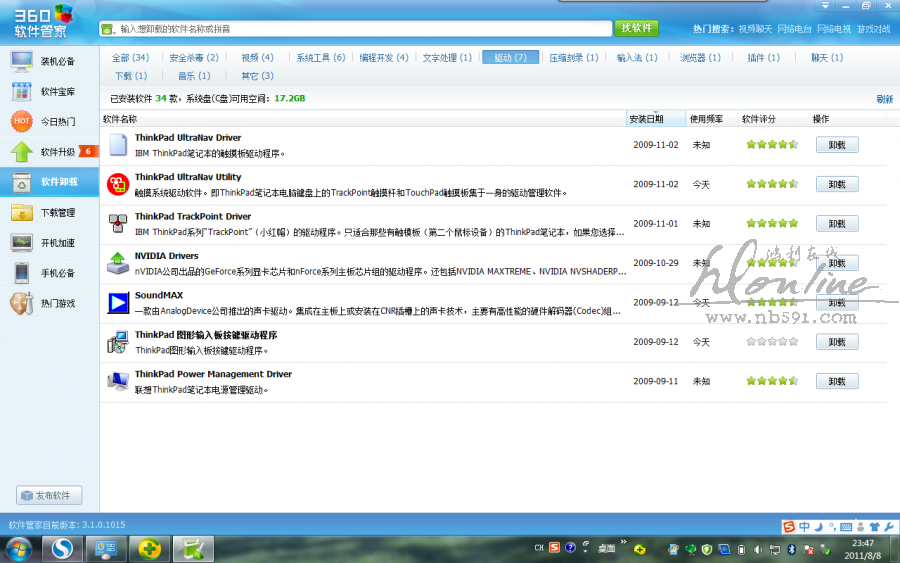Select 下载管理 in the sidebar
The height and width of the screenshot is (563, 900).
pos(50,212)
